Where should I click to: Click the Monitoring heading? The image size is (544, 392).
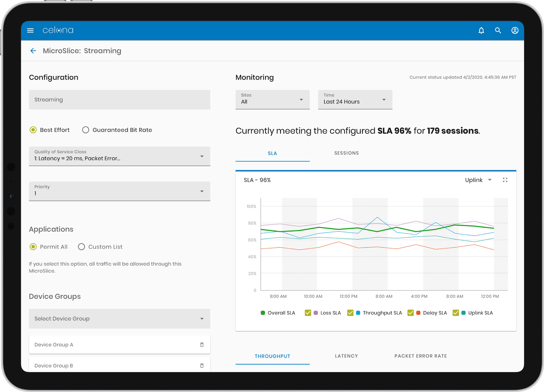tap(255, 77)
